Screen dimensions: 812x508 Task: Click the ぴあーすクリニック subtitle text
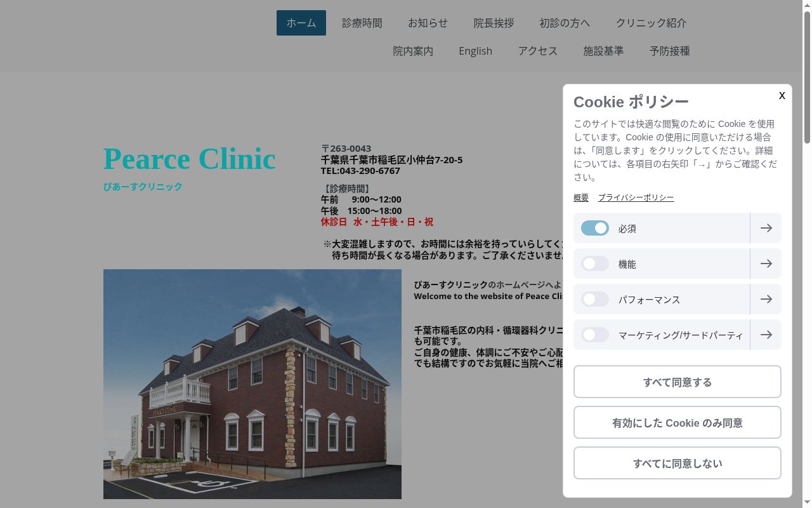point(143,187)
